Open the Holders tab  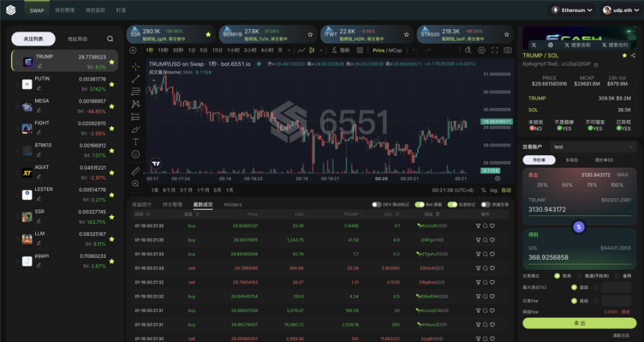click(233, 204)
